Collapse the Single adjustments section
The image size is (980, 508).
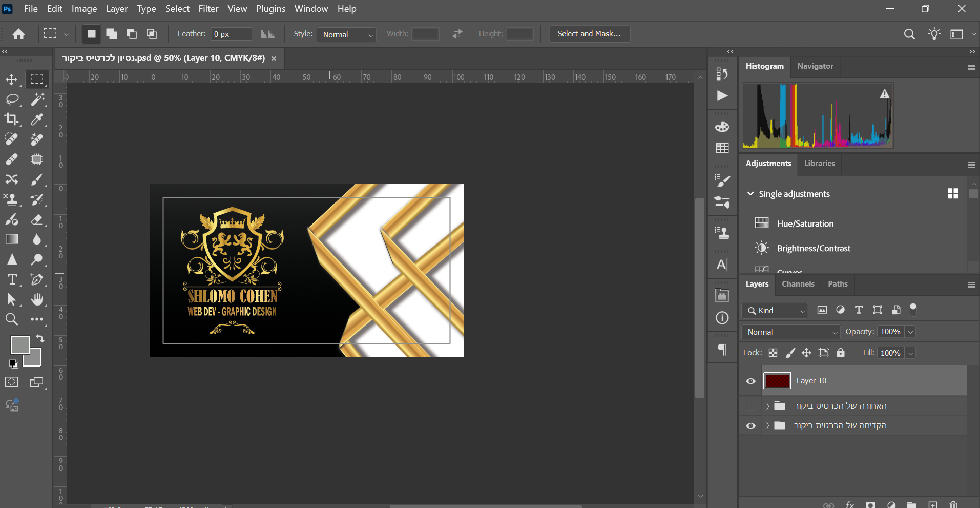click(750, 194)
